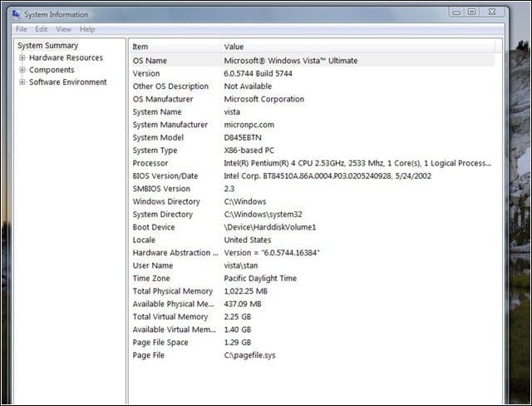The height and width of the screenshot is (406, 532).
Task: Select the Time Zone row label
Action: [151, 279]
